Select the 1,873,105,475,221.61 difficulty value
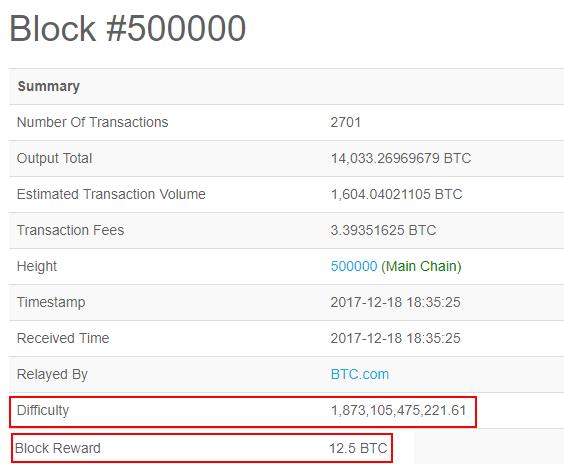Image resolution: width=564 pixels, height=464 pixels. tap(398, 410)
